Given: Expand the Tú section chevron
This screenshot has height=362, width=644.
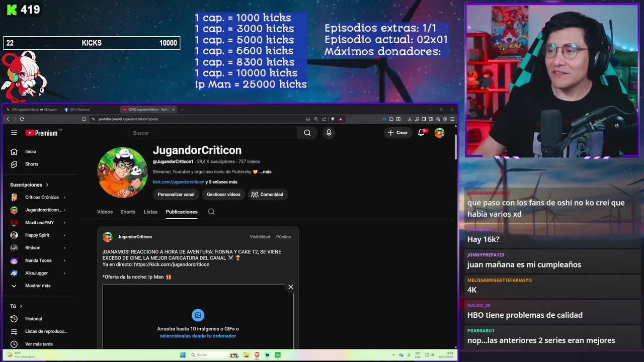Looking at the screenshot, I should (x=21, y=306).
